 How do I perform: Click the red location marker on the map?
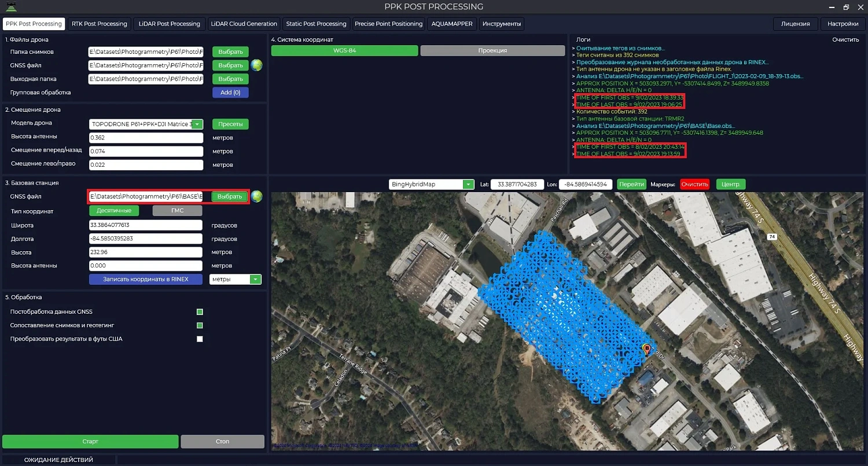[x=647, y=349]
